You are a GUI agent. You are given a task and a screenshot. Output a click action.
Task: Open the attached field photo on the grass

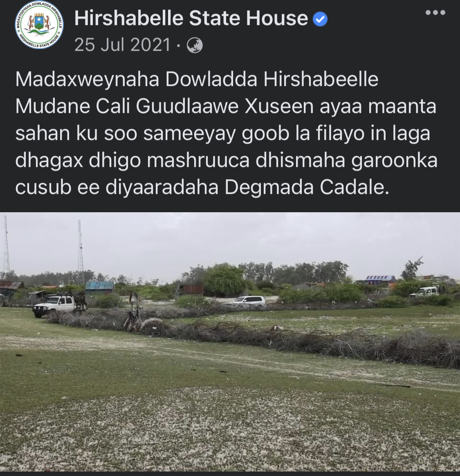(230, 341)
